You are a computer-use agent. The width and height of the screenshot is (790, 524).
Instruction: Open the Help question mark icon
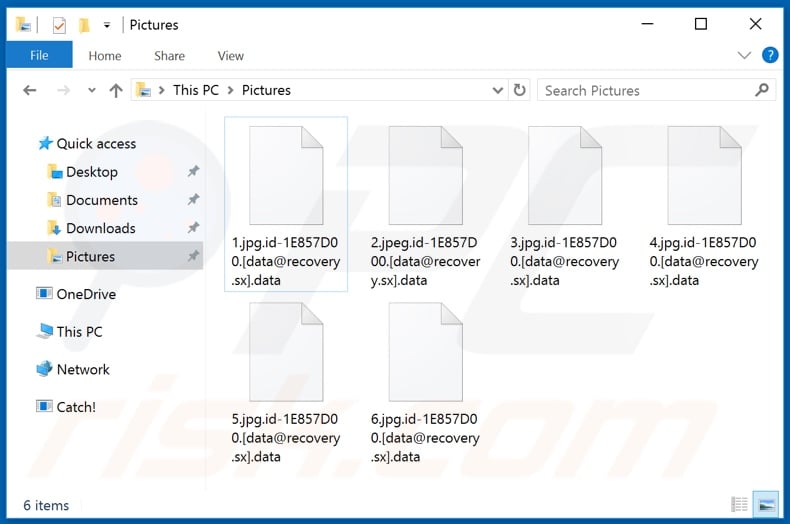tap(770, 56)
